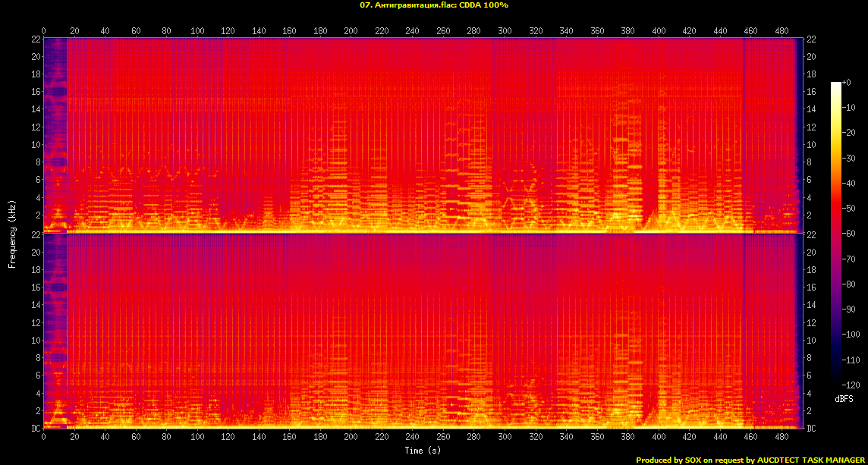
Task: Click the 100 mark on the top time axis
Action: tap(197, 31)
